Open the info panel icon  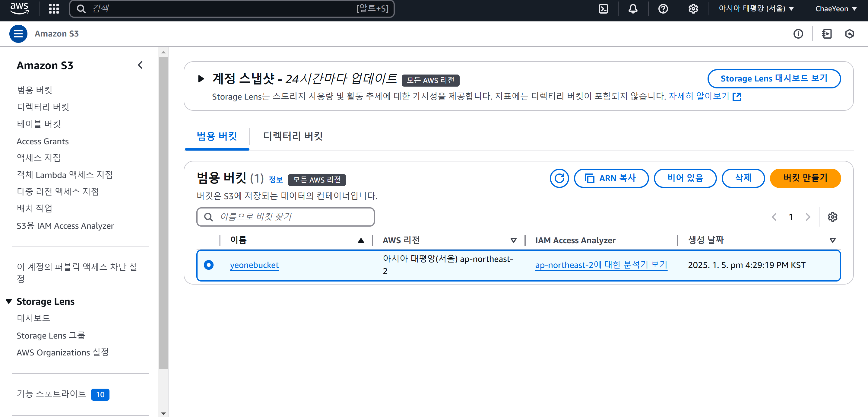tap(798, 34)
